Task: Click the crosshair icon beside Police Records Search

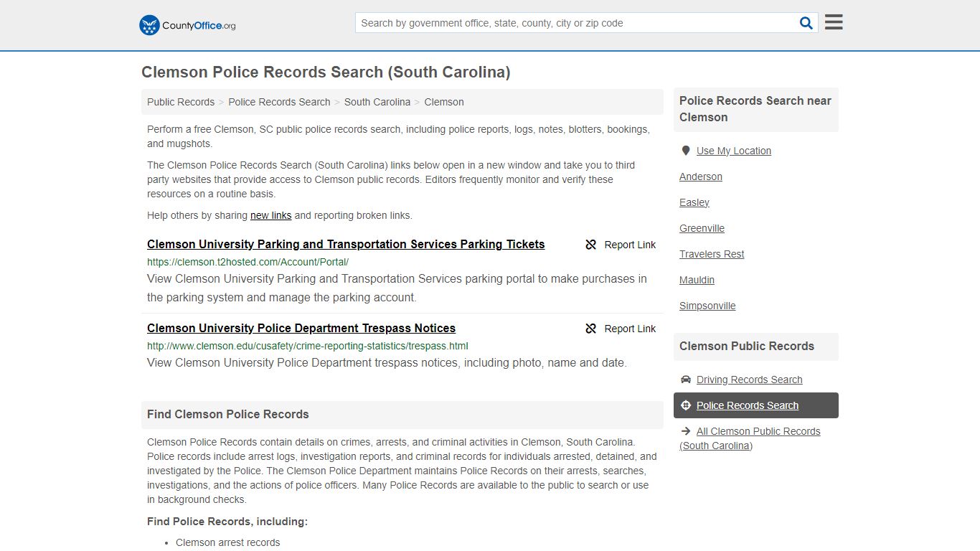Action: tap(685, 405)
